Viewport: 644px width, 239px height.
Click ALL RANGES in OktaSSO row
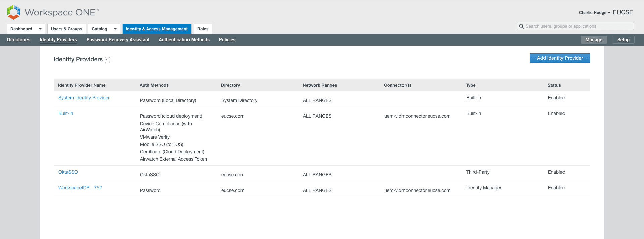(317, 175)
